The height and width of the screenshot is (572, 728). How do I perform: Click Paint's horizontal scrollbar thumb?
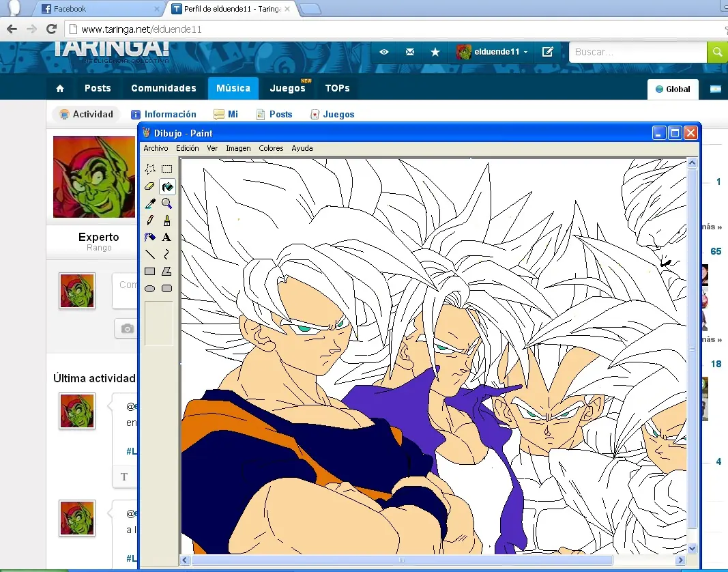tap(402, 560)
